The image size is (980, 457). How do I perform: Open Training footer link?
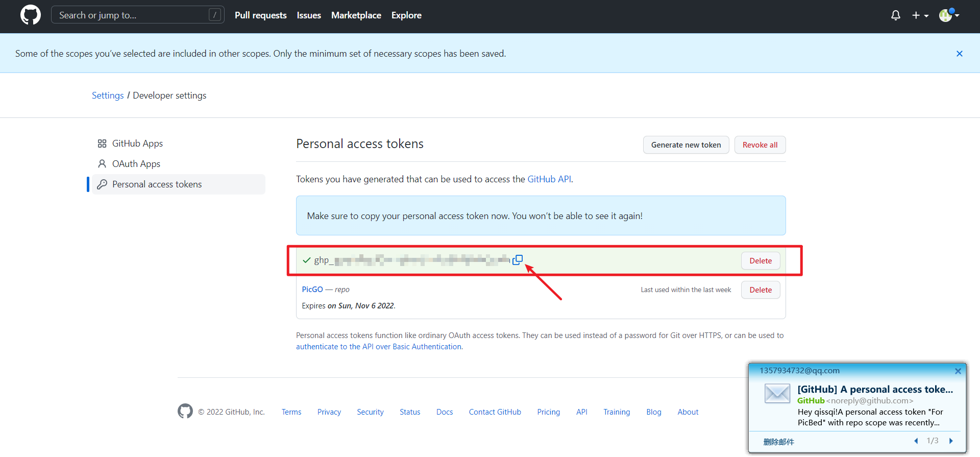pos(617,412)
